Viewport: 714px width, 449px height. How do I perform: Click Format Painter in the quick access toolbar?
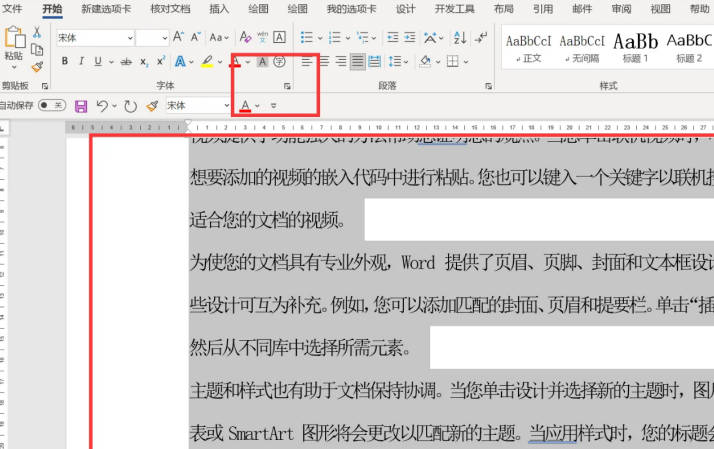(152, 106)
